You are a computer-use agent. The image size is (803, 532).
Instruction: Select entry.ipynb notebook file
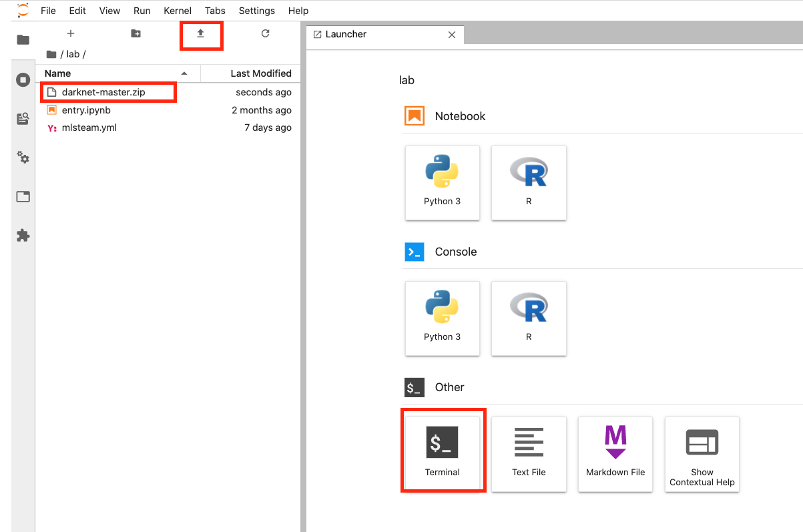pyautogui.click(x=168, y=110)
